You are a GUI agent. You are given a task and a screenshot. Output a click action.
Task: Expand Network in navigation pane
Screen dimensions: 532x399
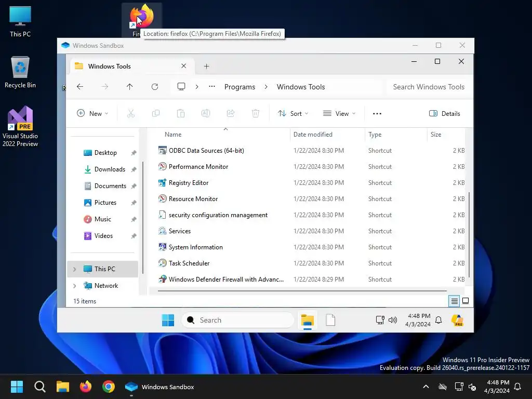click(x=75, y=286)
